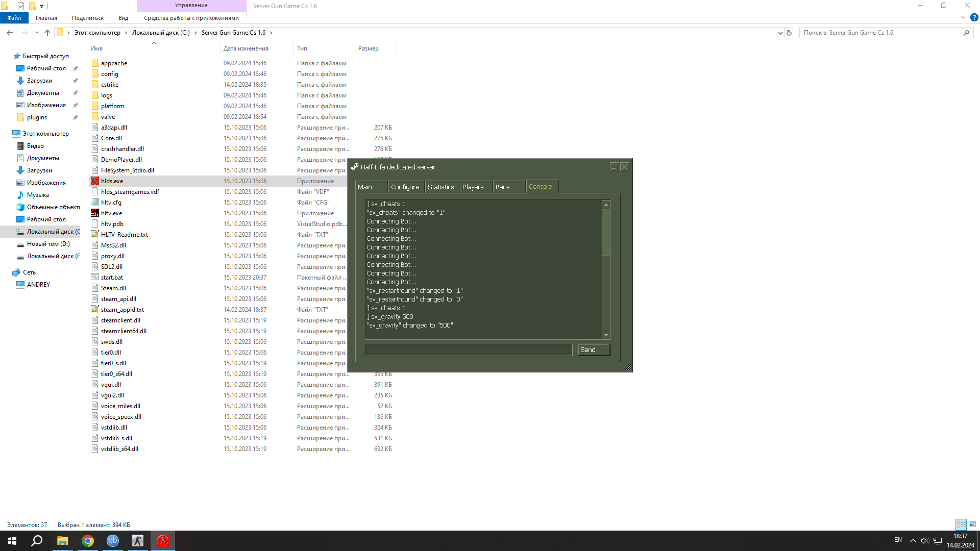Viewport: 980px width, 551px height.
Task: Select the valve folder icon
Action: coord(95,116)
